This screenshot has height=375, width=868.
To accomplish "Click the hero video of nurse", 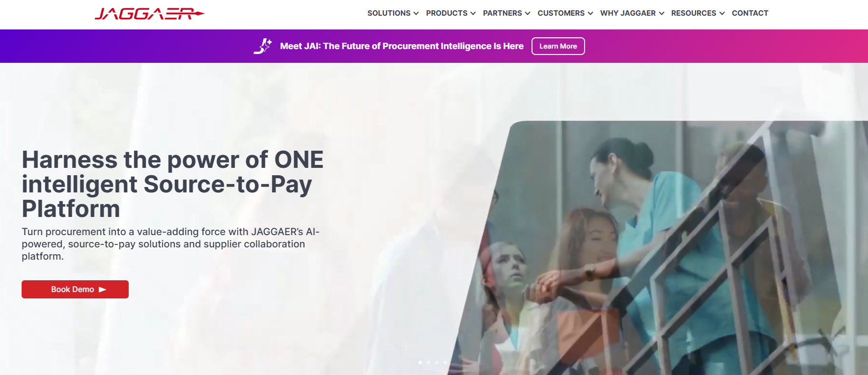I will (658, 248).
